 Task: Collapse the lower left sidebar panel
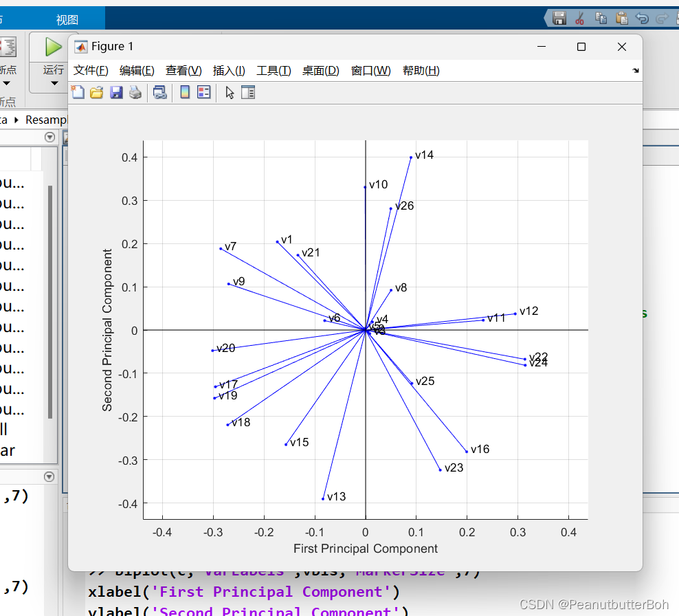49,476
